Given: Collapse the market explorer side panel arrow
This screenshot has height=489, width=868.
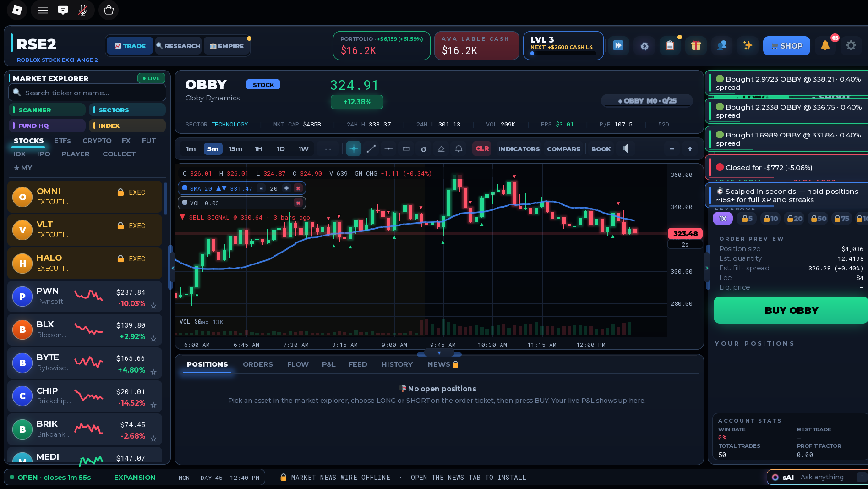Looking at the screenshot, I should pyautogui.click(x=173, y=268).
